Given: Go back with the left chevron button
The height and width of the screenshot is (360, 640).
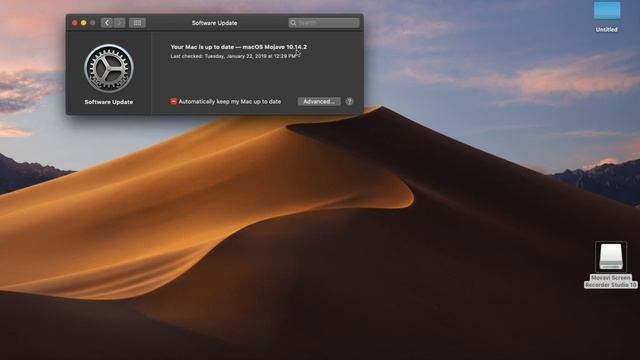Looking at the screenshot, I should point(107,23).
